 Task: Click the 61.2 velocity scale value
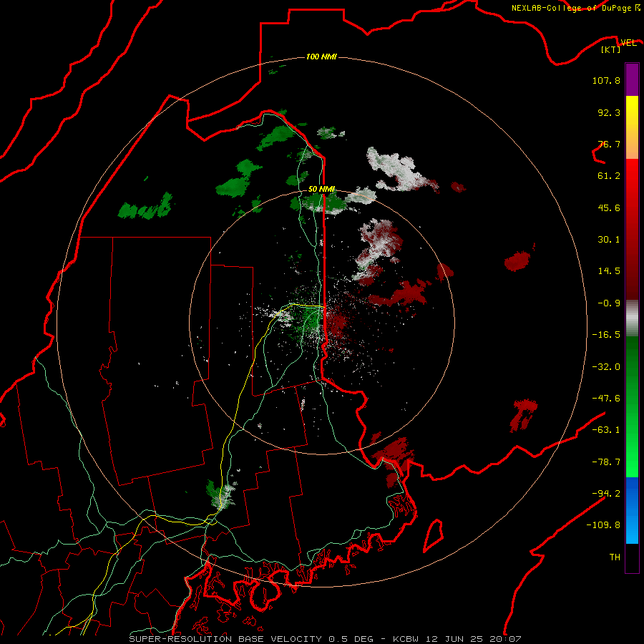[x=609, y=176]
